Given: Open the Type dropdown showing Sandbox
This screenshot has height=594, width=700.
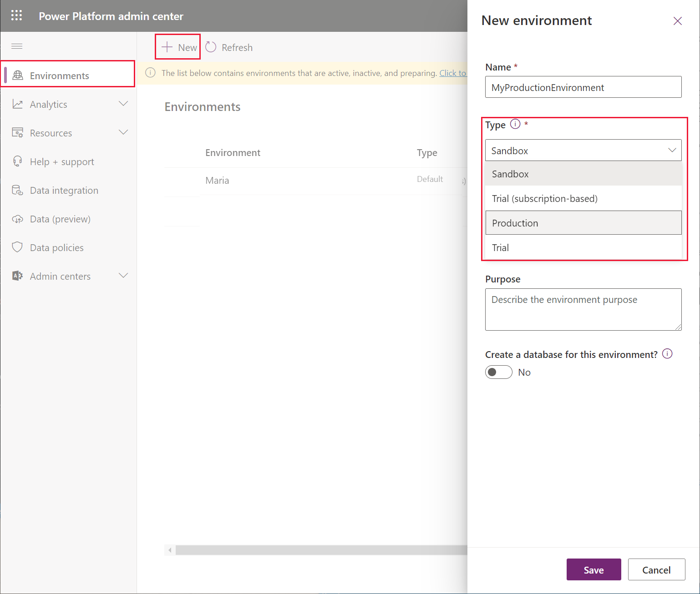Looking at the screenshot, I should pos(583,150).
